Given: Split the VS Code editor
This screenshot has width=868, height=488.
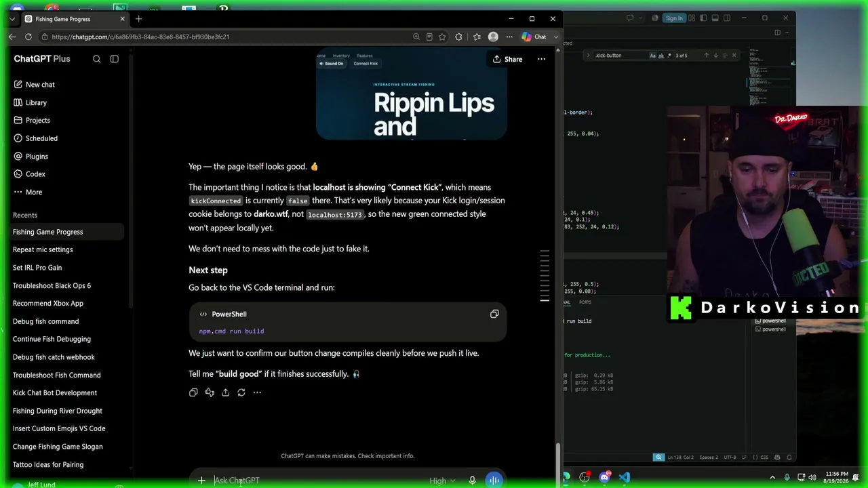Looking at the screenshot, I should coord(777,32).
